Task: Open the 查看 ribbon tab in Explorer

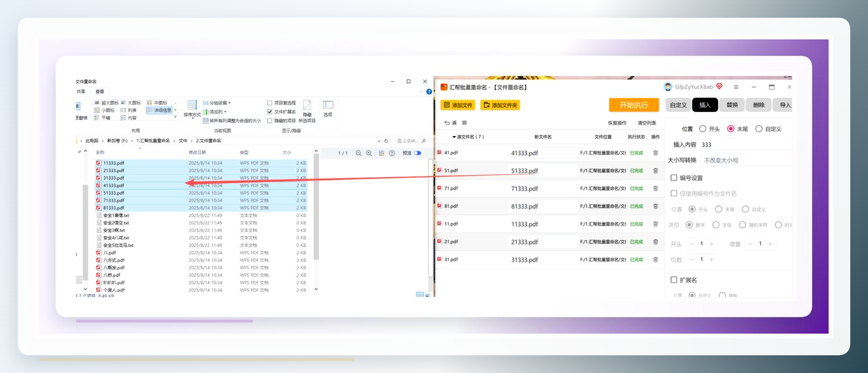Action: point(100,92)
